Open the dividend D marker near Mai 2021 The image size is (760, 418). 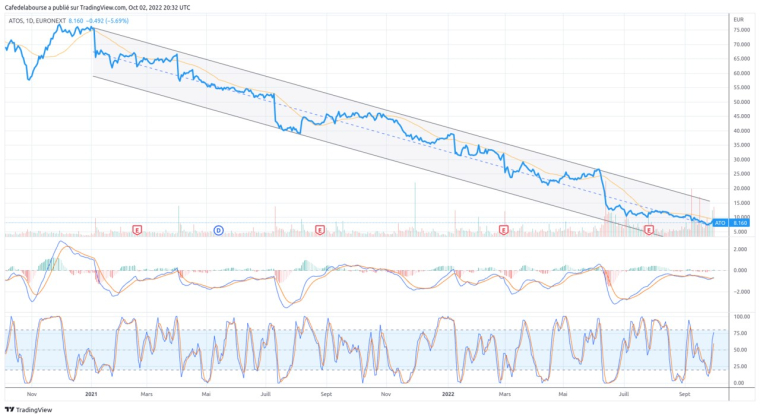click(x=219, y=230)
